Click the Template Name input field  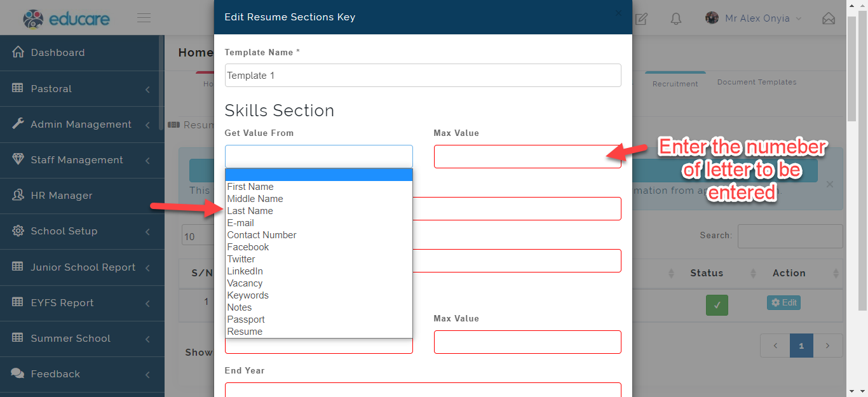point(423,75)
